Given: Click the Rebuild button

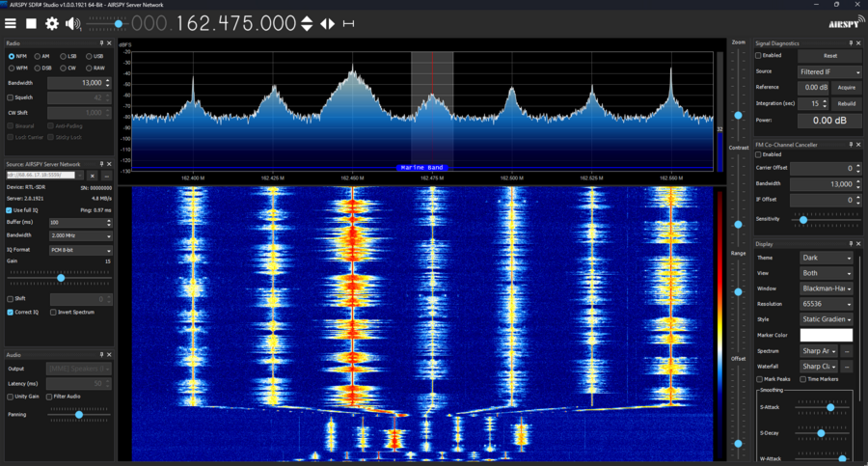Looking at the screenshot, I should point(847,103).
